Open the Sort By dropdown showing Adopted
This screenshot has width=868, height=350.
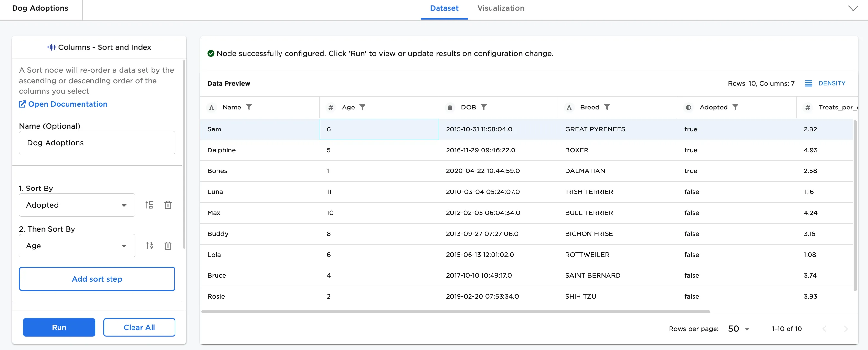[77, 205]
